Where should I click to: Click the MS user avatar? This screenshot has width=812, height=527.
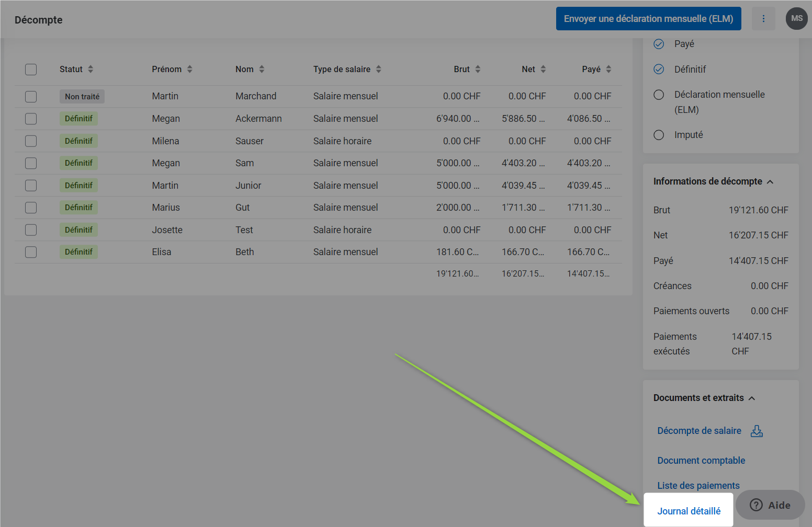click(x=796, y=19)
